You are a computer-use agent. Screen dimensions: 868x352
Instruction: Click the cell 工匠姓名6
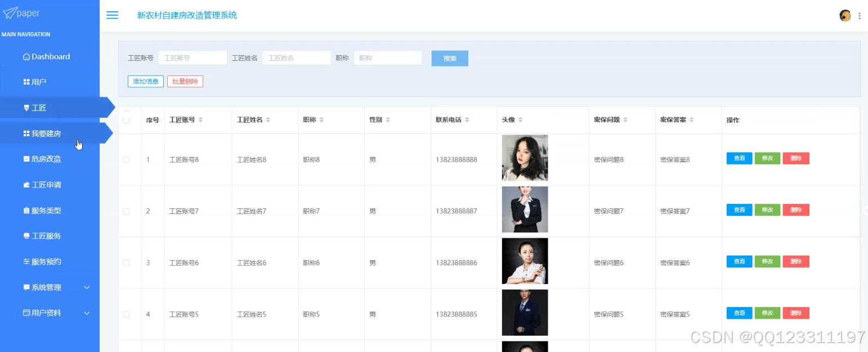point(252,263)
